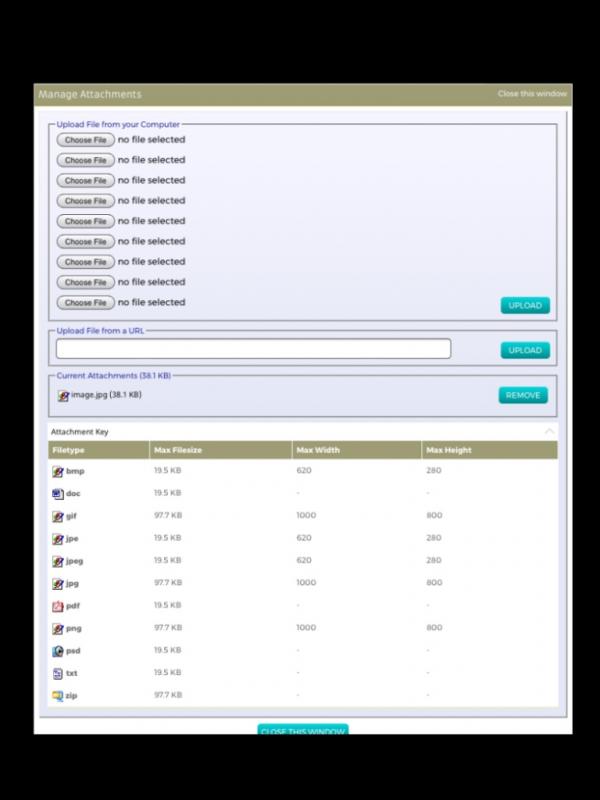Click the png filetype icon
The height and width of the screenshot is (800, 600).
pos(58,628)
